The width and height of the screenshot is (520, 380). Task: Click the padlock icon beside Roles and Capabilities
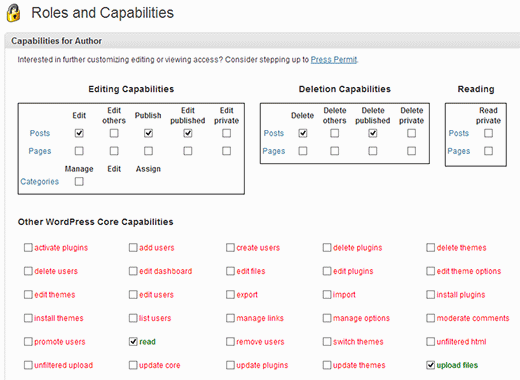click(13, 13)
